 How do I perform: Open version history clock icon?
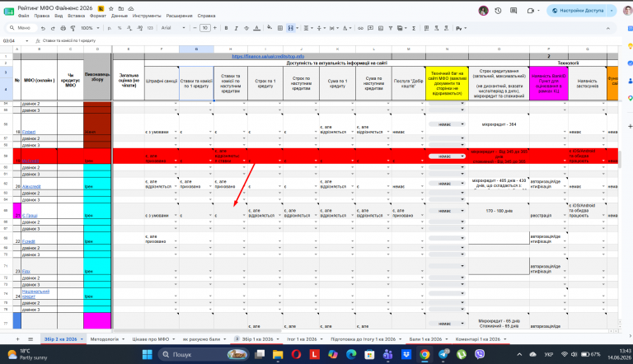[498, 11]
